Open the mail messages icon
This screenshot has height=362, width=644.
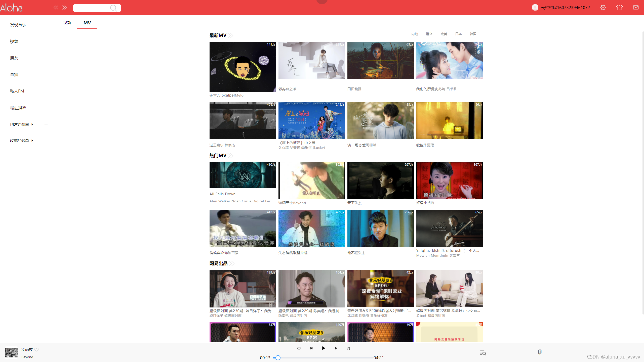[636, 8]
